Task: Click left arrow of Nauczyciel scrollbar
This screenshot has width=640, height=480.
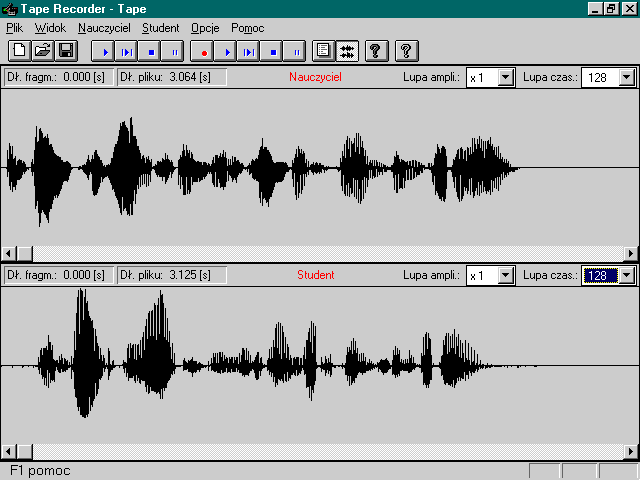Action: point(8,253)
